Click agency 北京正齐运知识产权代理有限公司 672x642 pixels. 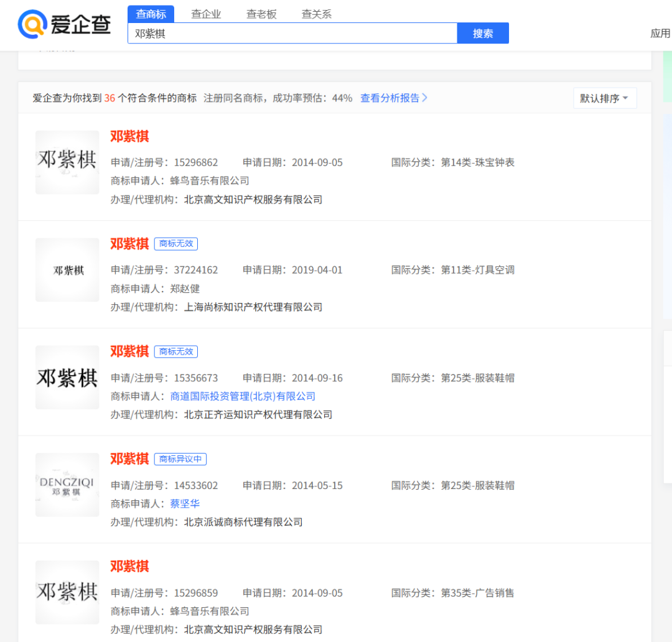258,415
